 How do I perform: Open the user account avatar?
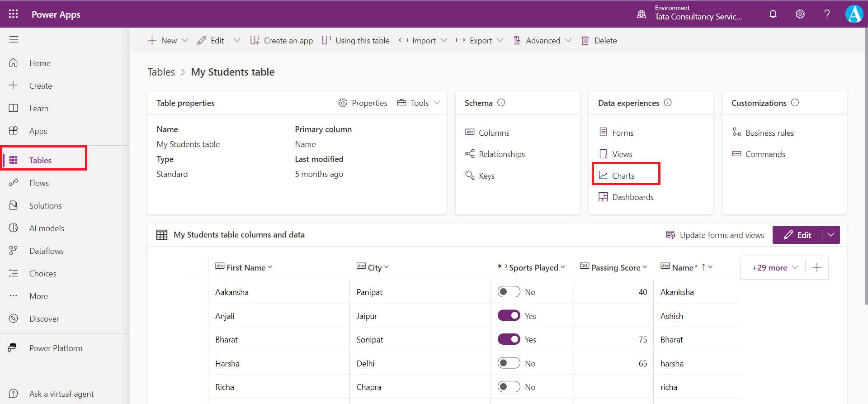click(854, 14)
